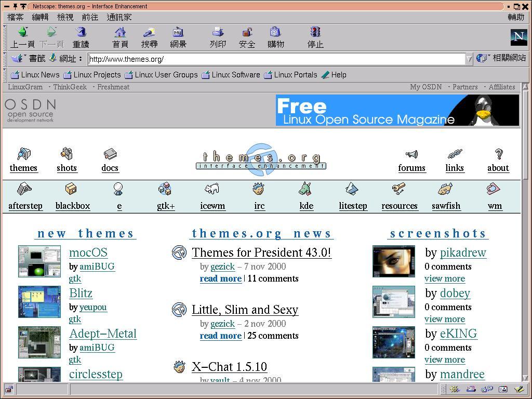Click the Netscape N logo
The image size is (532, 399).
point(519,37)
